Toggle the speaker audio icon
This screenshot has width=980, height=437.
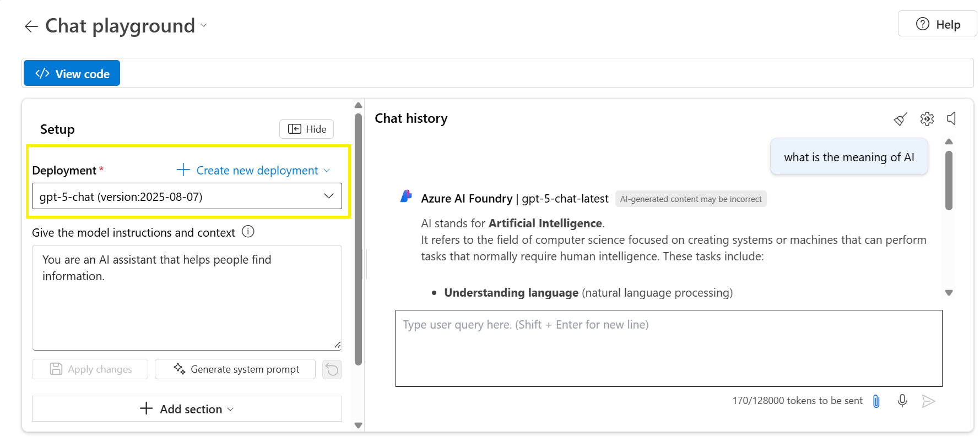coord(951,118)
